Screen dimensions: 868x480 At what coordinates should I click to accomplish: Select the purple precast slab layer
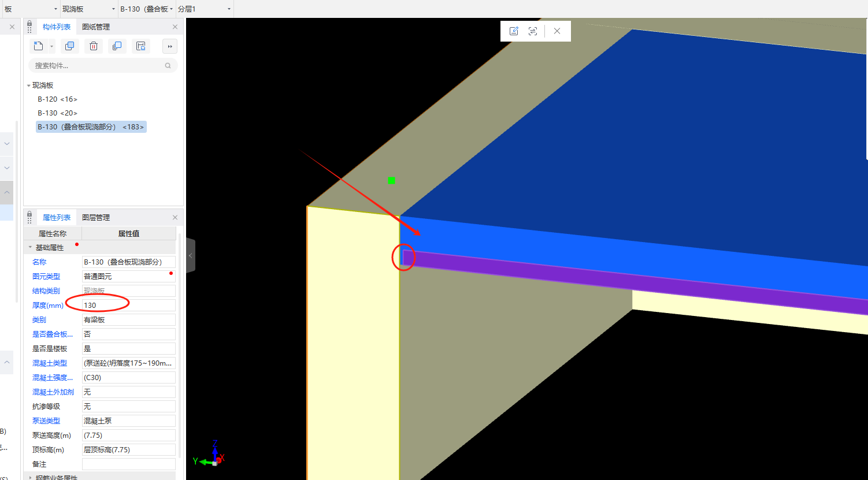[636, 281]
